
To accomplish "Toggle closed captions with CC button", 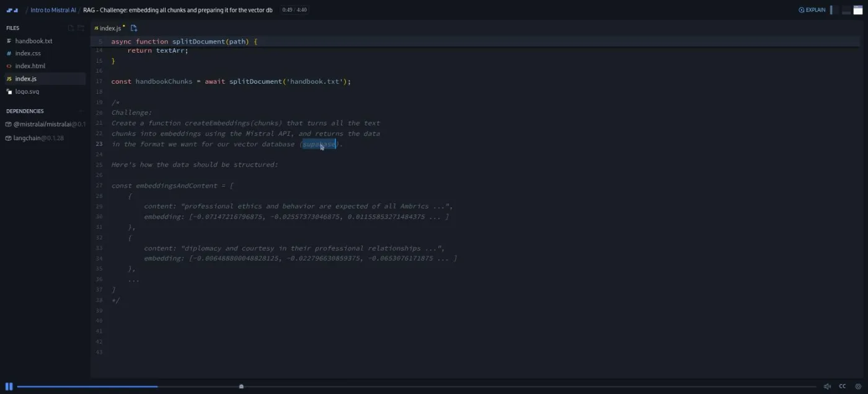I will (843, 386).
